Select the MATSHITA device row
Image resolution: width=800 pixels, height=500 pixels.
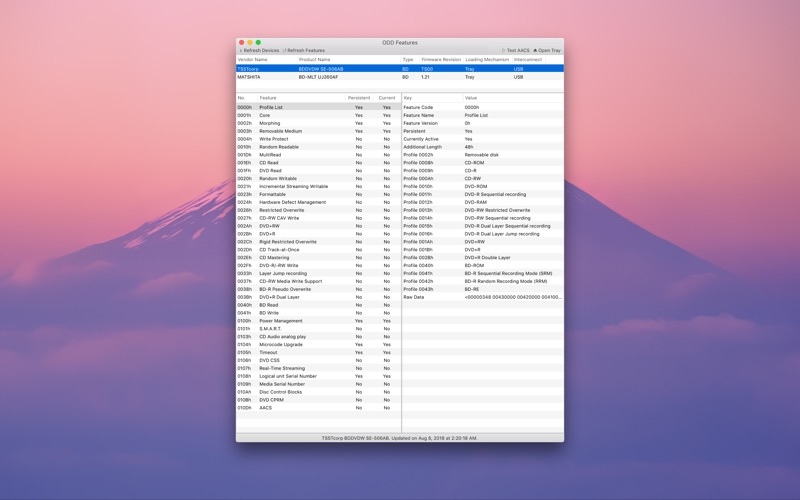click(x=400, y=77)
